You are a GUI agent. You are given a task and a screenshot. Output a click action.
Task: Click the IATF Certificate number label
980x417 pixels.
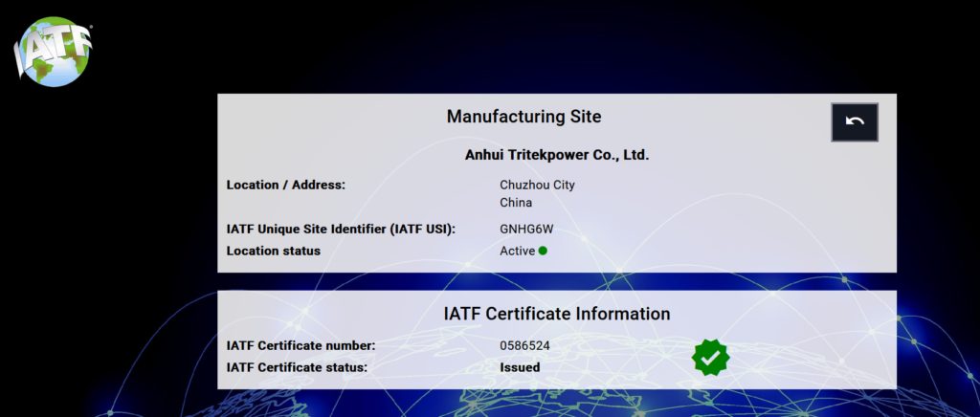301,345
